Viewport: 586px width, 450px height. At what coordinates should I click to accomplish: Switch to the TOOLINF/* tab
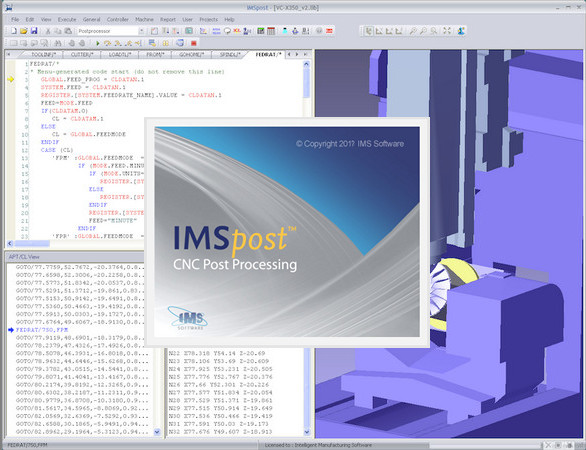pyautogui.click(x=43, y=55)
